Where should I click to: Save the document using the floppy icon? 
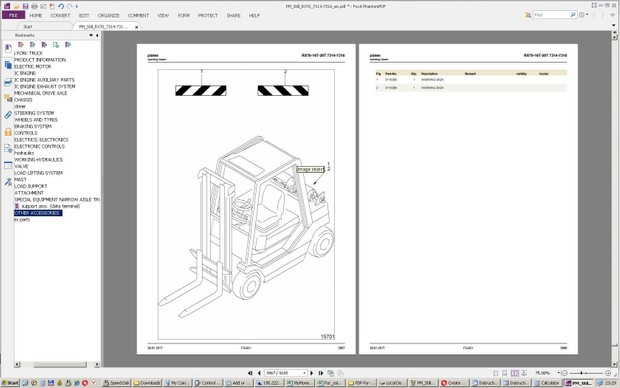25,6
